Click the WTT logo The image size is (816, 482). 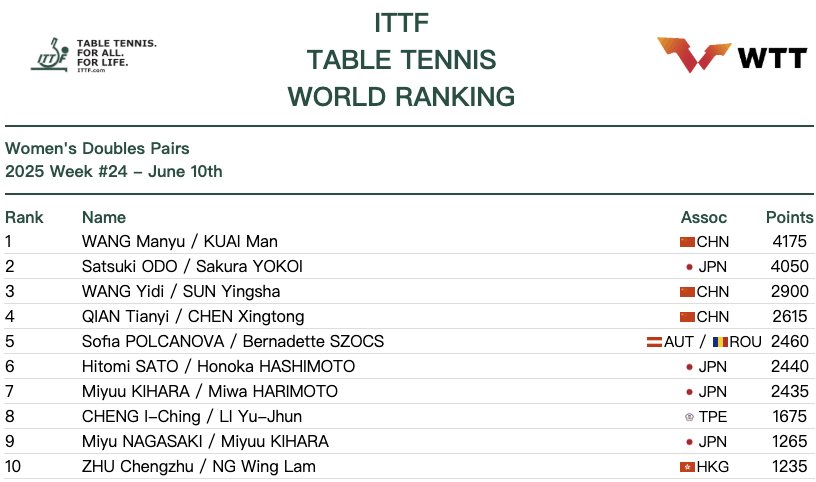coord(731,56)
